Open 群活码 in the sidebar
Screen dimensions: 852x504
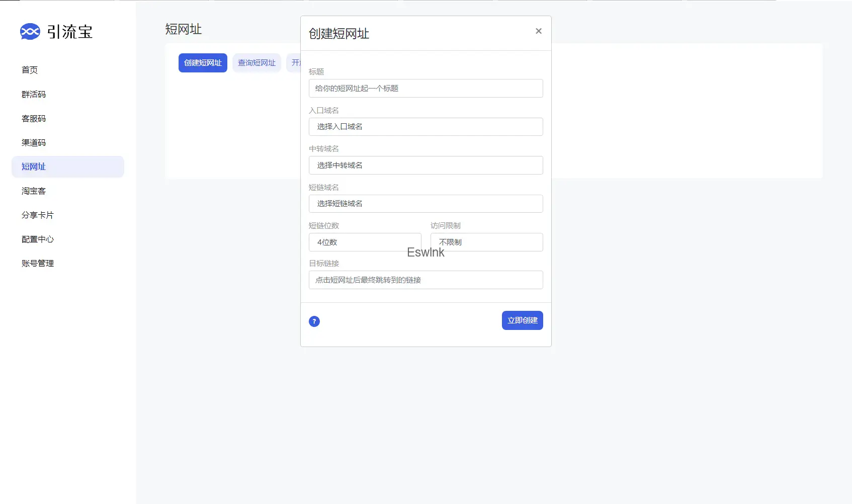click(x=34, y=95)
